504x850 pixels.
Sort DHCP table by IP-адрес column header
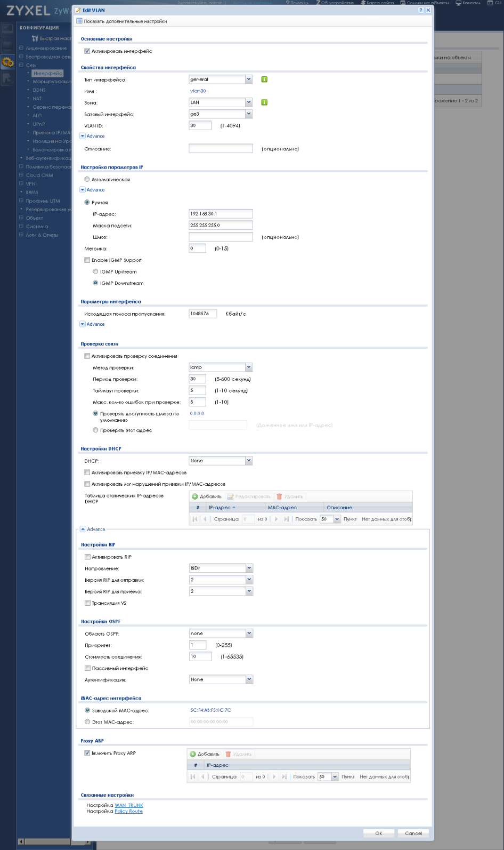tap(234, 508)
